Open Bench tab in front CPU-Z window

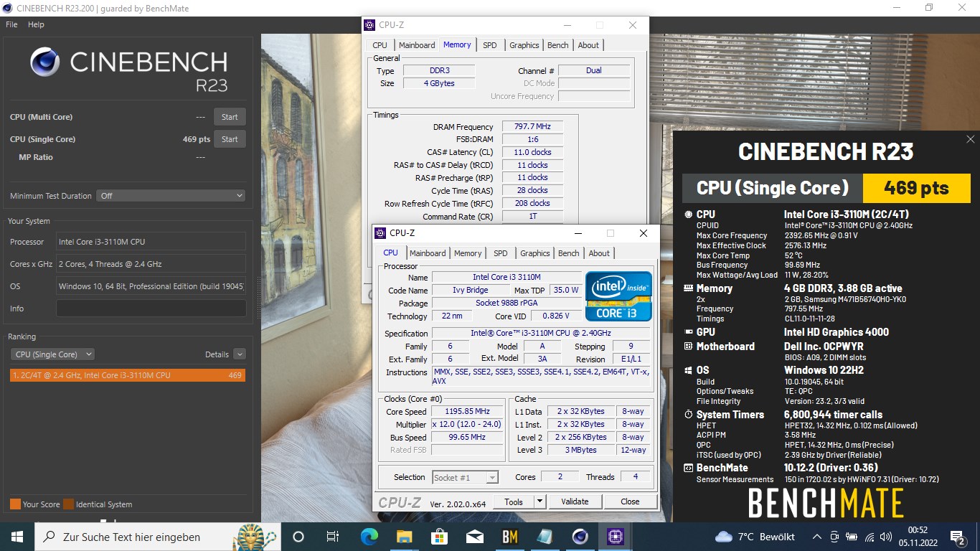(568, 253)
